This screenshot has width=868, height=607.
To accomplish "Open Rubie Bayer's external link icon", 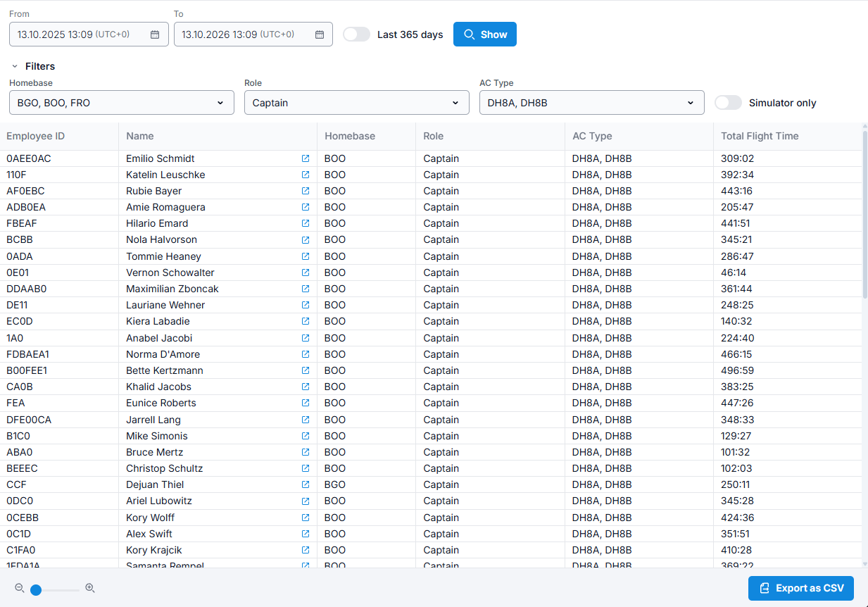I will click(x=306, y=191).
